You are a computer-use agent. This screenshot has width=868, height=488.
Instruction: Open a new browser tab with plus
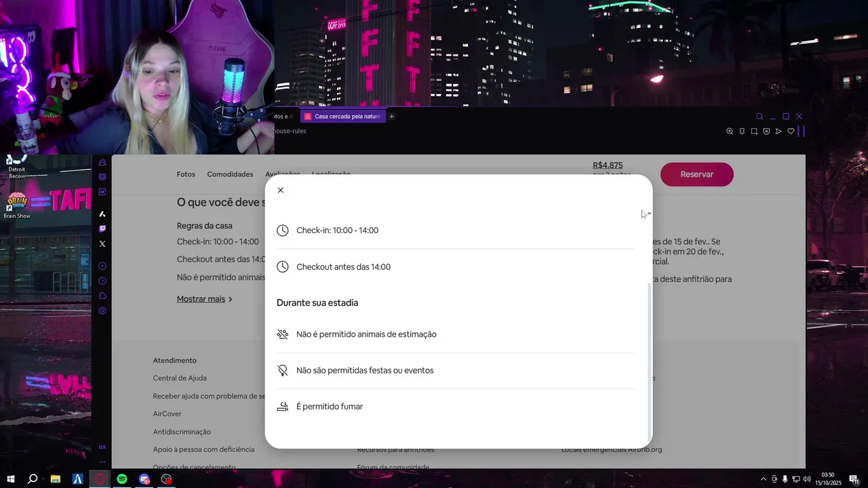click(391, 117)
